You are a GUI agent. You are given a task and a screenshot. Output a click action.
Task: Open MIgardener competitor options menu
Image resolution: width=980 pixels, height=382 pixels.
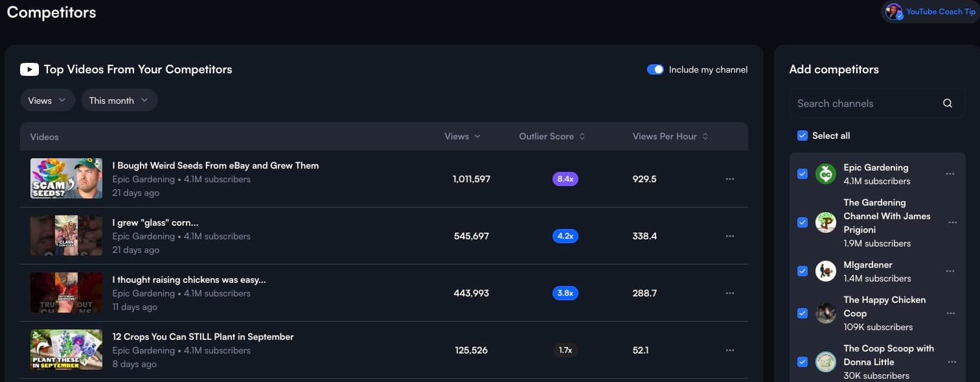950,271
